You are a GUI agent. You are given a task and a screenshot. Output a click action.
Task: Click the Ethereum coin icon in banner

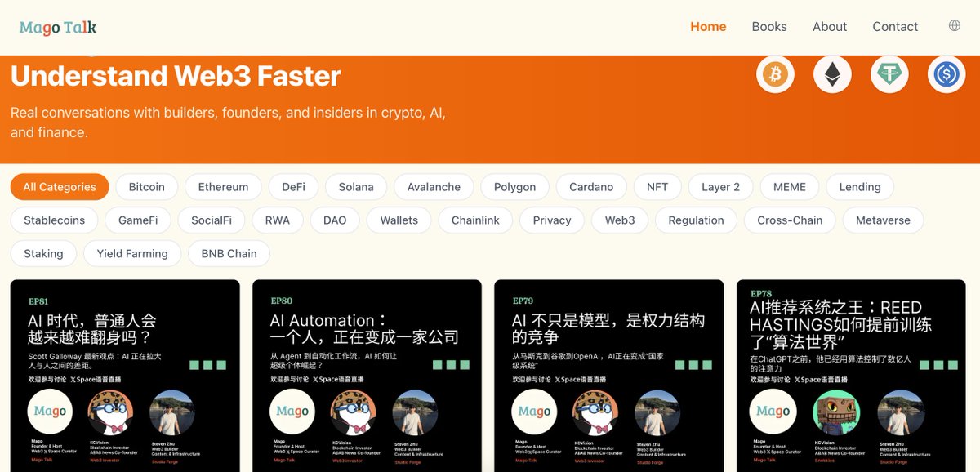[x=832, y=75]
